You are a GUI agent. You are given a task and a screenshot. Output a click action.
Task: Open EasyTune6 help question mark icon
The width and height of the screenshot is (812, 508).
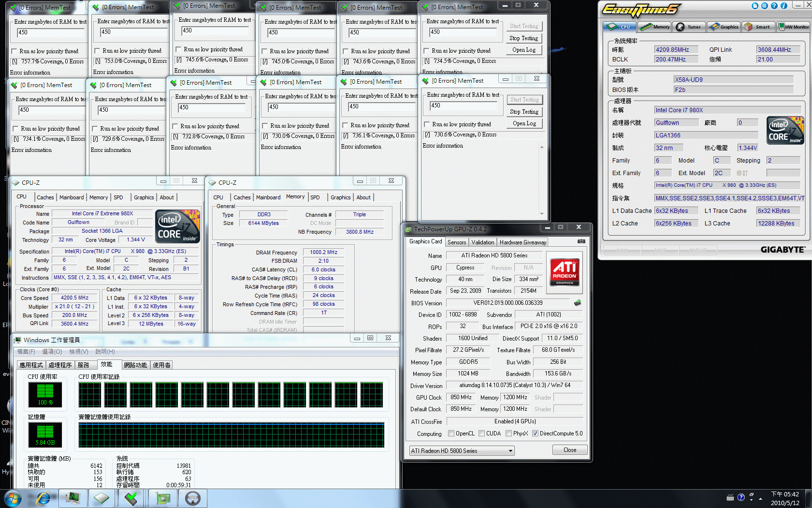click(x=774, y=6)
